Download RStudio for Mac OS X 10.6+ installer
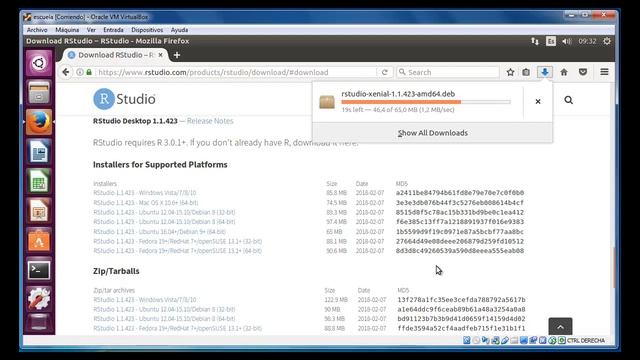 point(146,203)
